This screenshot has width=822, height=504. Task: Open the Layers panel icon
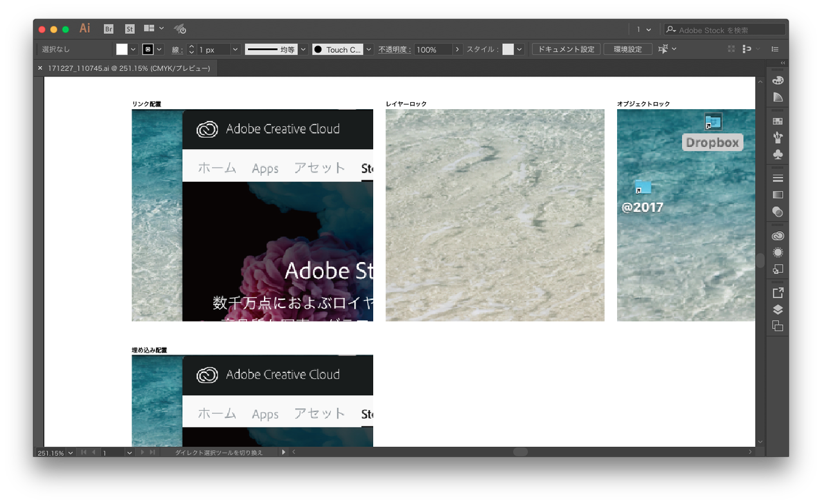coord(778,309)
